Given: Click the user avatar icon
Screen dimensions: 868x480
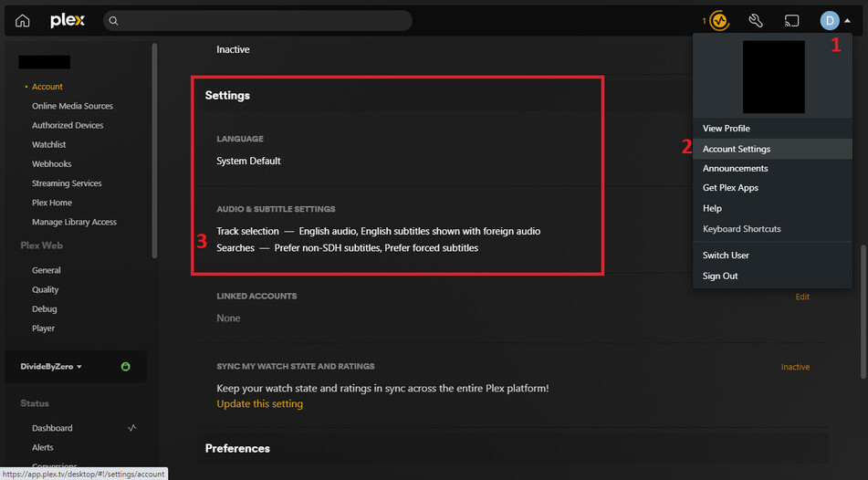Looking at the screenshot, I should [x=830, y=20].
